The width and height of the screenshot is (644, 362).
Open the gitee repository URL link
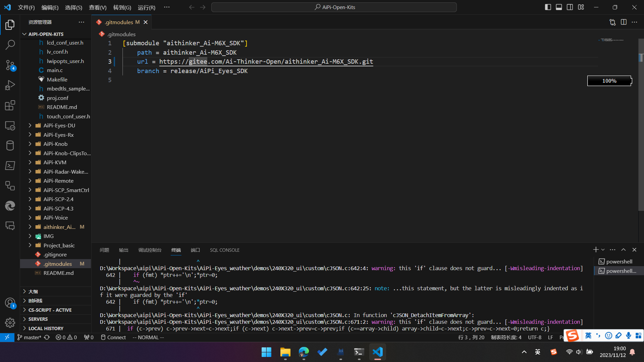[266, 62]
